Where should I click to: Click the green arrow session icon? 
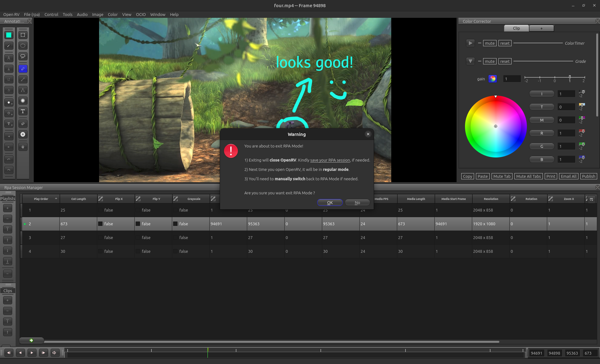31,340
